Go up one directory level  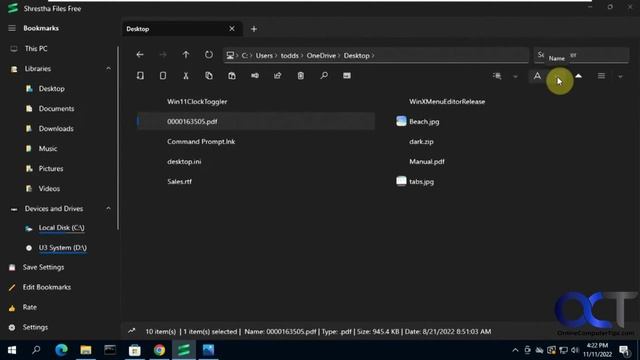coord(186,55)
